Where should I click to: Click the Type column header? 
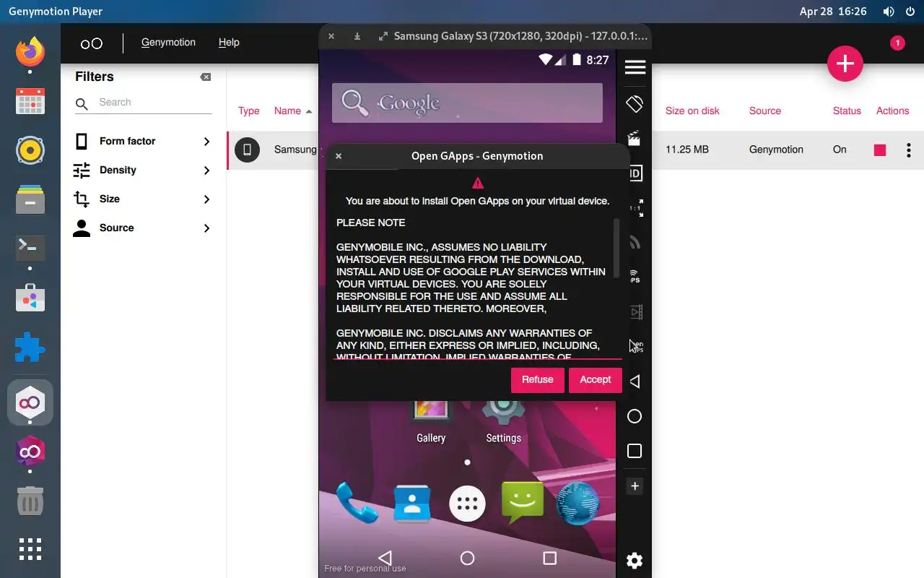(x=249, y=111)
